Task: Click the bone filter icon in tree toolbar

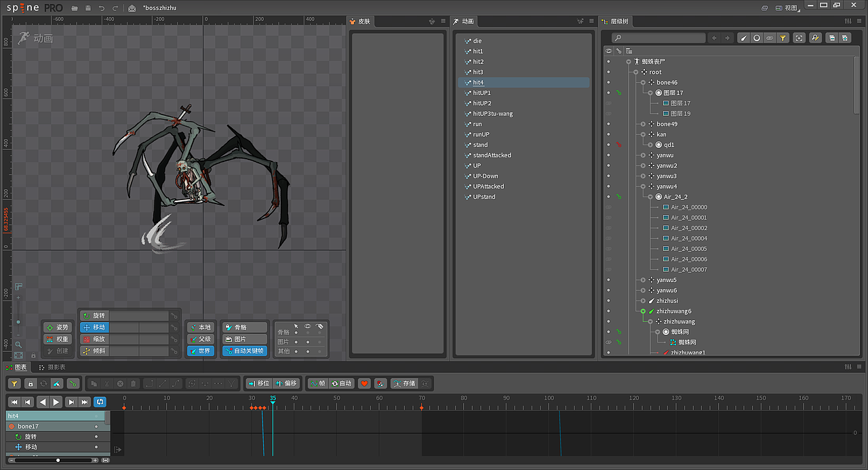Action: (x=743, y=38)
